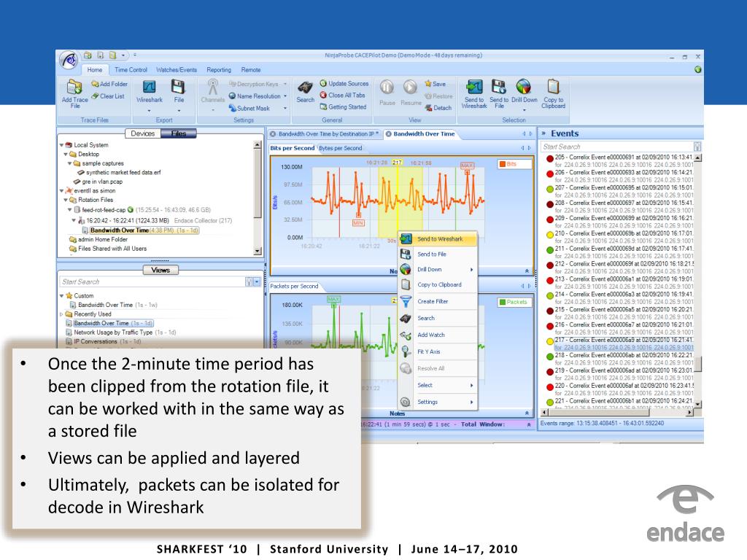The width and height of the screenshot is (747, 560).
Task: Open the application orb menu button
Action: tap(69, 61)
